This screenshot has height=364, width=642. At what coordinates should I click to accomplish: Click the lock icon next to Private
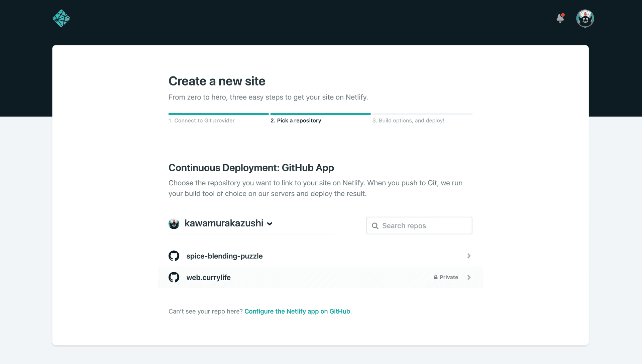pyautogui.click(x=436, y=277)
